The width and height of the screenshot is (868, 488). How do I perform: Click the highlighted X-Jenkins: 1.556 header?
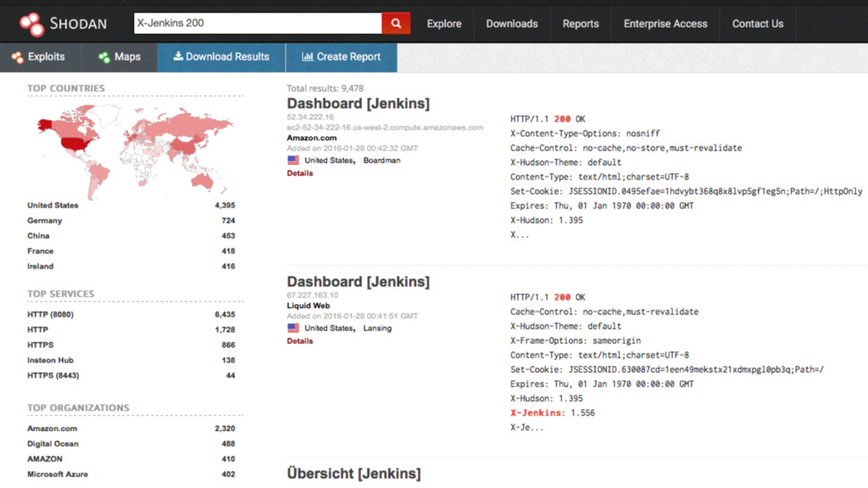click(x=553, y=413)
